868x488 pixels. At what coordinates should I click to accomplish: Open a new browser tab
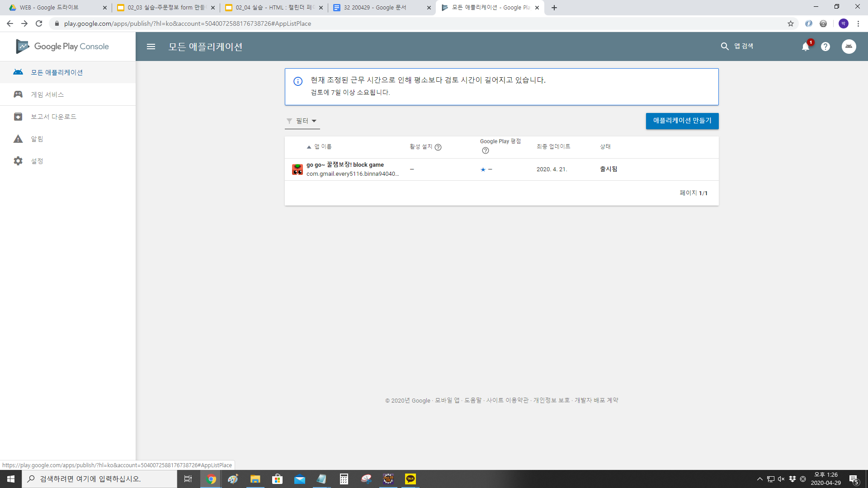(554, 8)
